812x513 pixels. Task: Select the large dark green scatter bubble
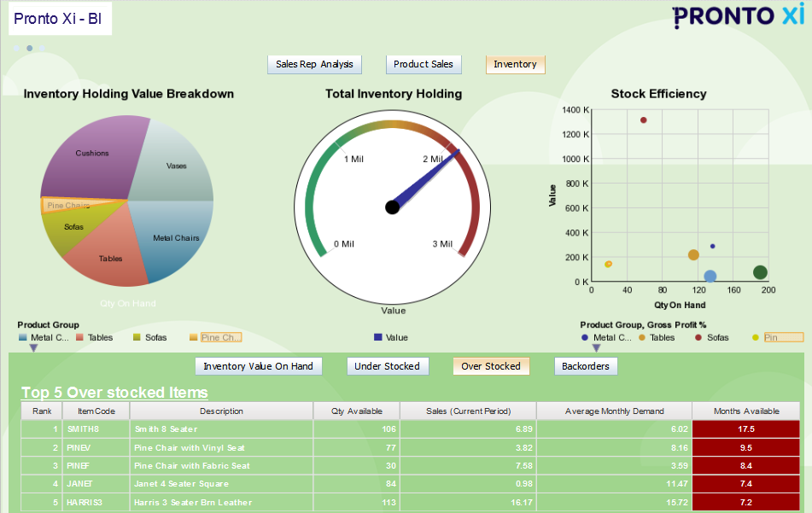tap(760, 272)
